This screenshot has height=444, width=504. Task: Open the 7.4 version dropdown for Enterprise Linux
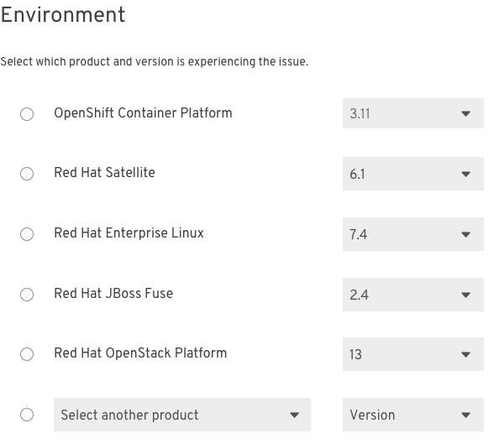click(413, 234)
